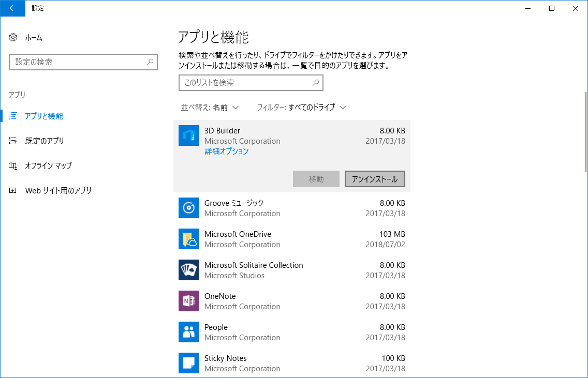
Task: Select the Groove ミュージック app name
Action: [234, 203]
